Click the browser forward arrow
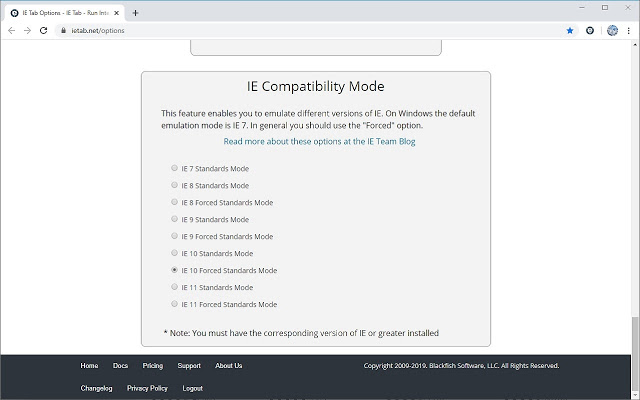 (27, 31)
